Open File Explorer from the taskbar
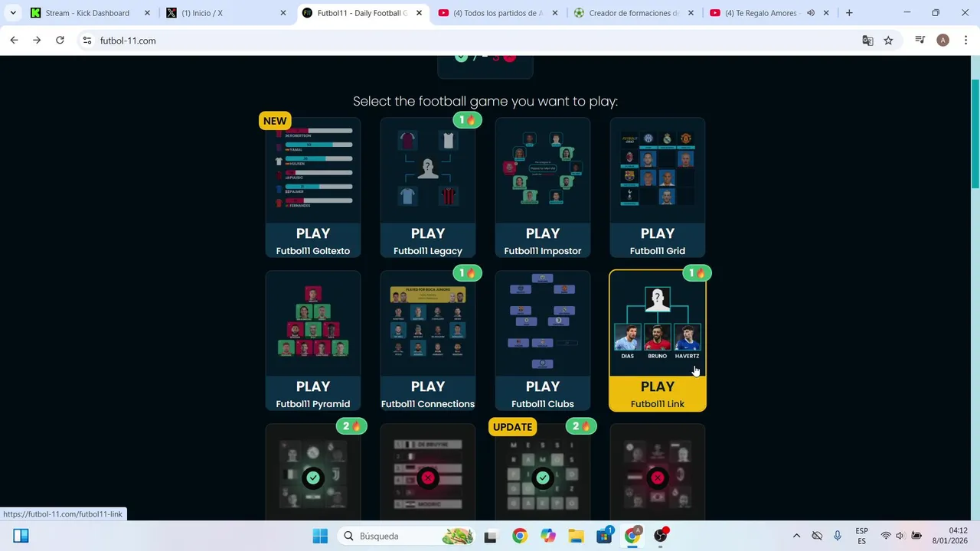This screenshot has height=551, width=980. click(576, 536)
